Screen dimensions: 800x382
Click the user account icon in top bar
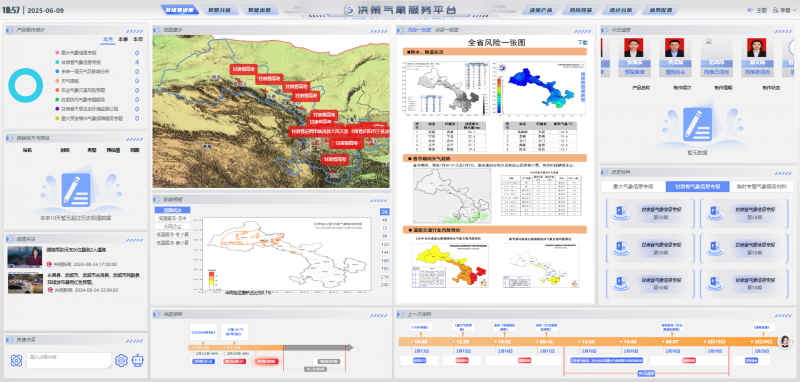(x=776, y=10)
